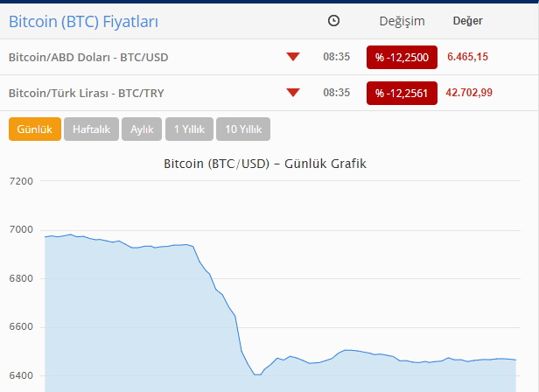Click the % -12,2561 change badge
539x392 pixels.
[402, 93]
